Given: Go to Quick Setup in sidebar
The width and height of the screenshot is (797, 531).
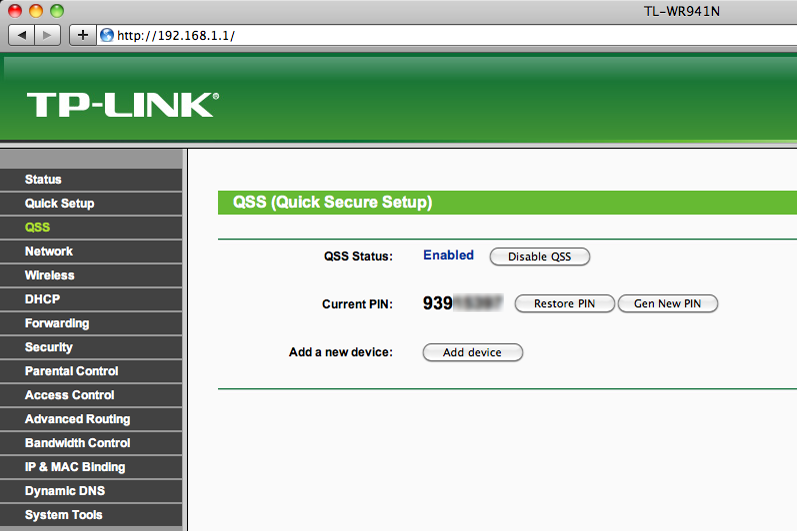Looking at the screenshot, I should click(x=59, y=204).
